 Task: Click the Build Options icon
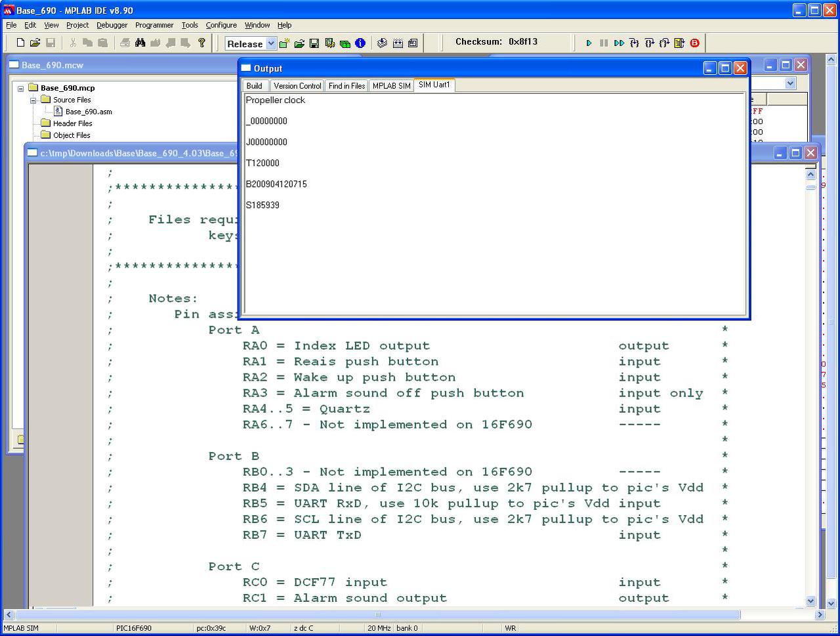pos(329,43)
